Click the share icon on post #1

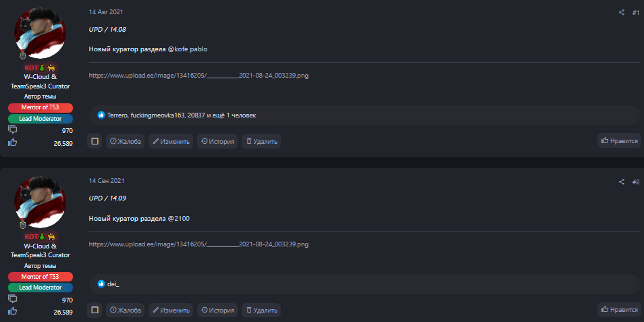tap(622, 12)
